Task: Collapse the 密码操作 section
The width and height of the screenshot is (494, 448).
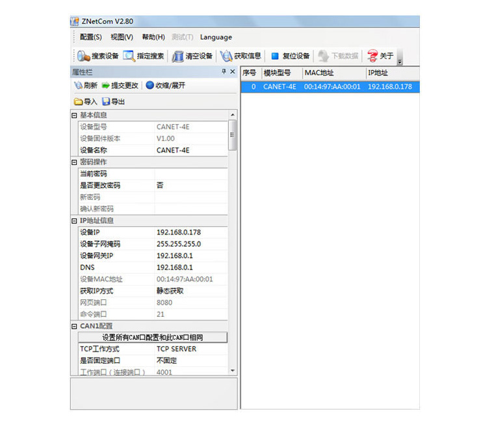Action: pyautogui.click(x=74, y=162)
